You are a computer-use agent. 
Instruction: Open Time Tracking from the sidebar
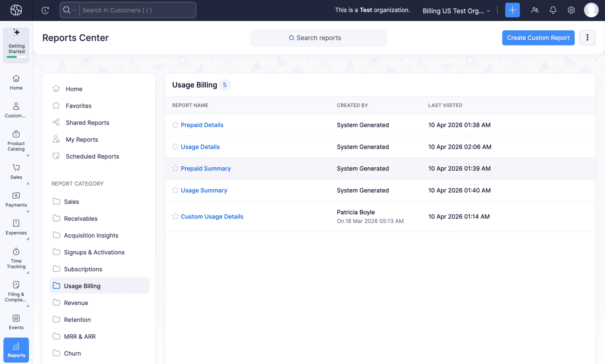tap(16, 259)
